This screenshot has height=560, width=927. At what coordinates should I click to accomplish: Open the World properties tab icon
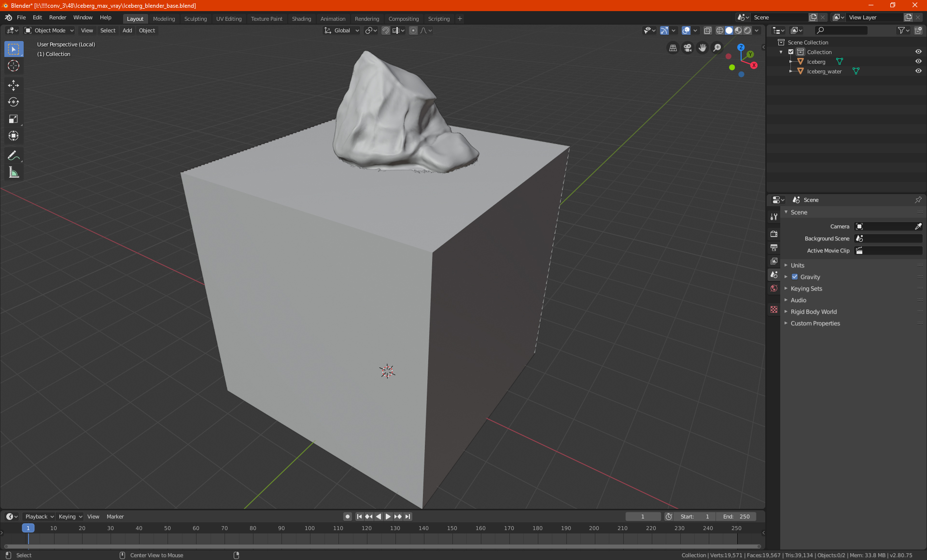(x=774, y=288)
